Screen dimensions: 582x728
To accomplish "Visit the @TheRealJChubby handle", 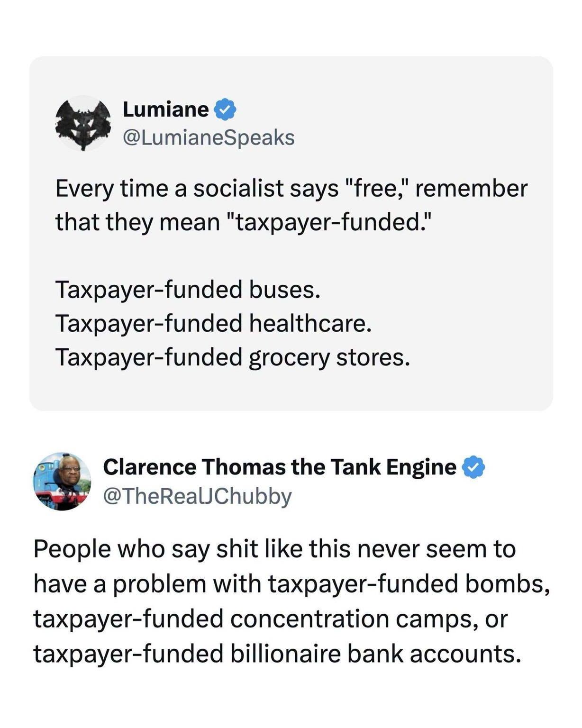I will pyautogui.click(x=197, y=496).
